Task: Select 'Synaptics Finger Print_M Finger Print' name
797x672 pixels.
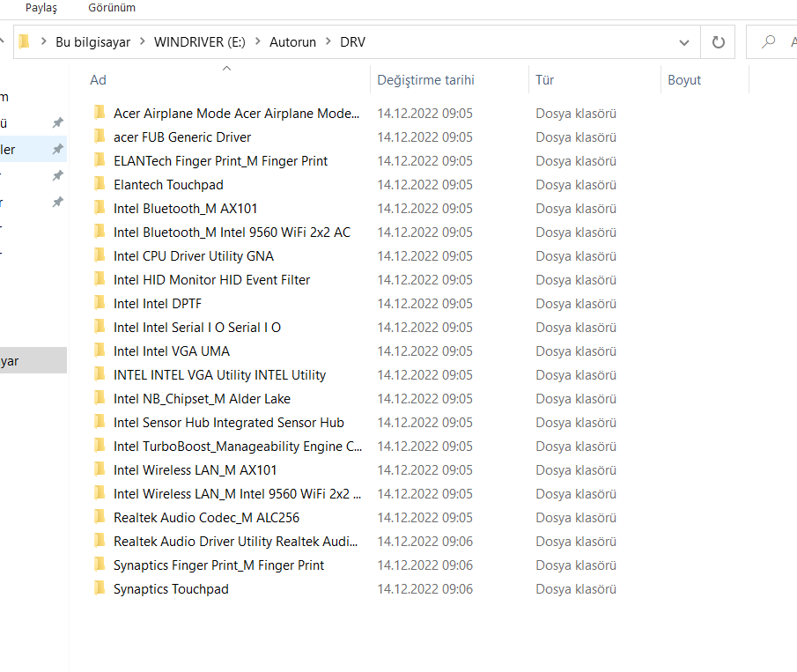Action: pyautogui.click(x=218, y=565)
